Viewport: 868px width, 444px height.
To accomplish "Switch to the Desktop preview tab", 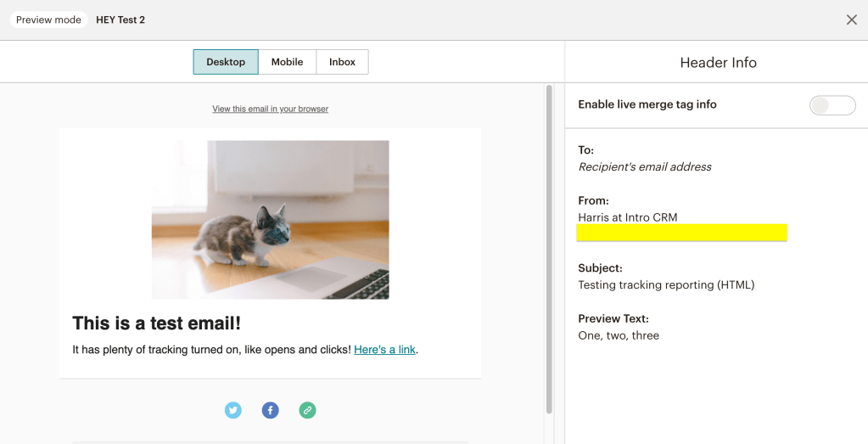I will tap(226, 62).
